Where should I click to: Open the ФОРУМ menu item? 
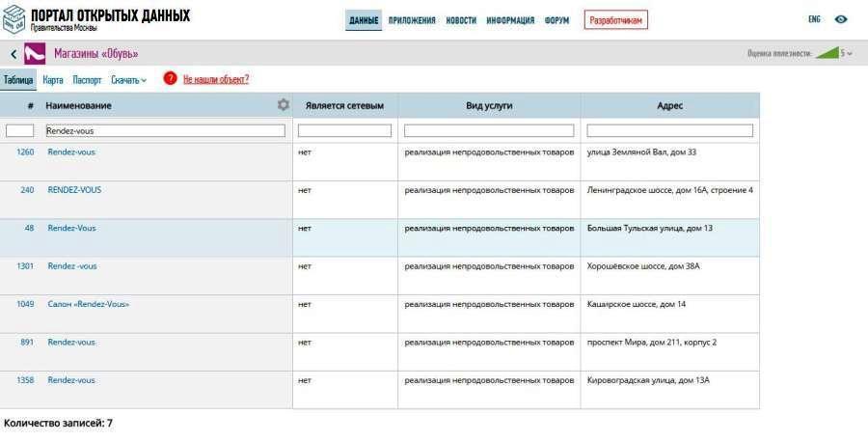556,20
